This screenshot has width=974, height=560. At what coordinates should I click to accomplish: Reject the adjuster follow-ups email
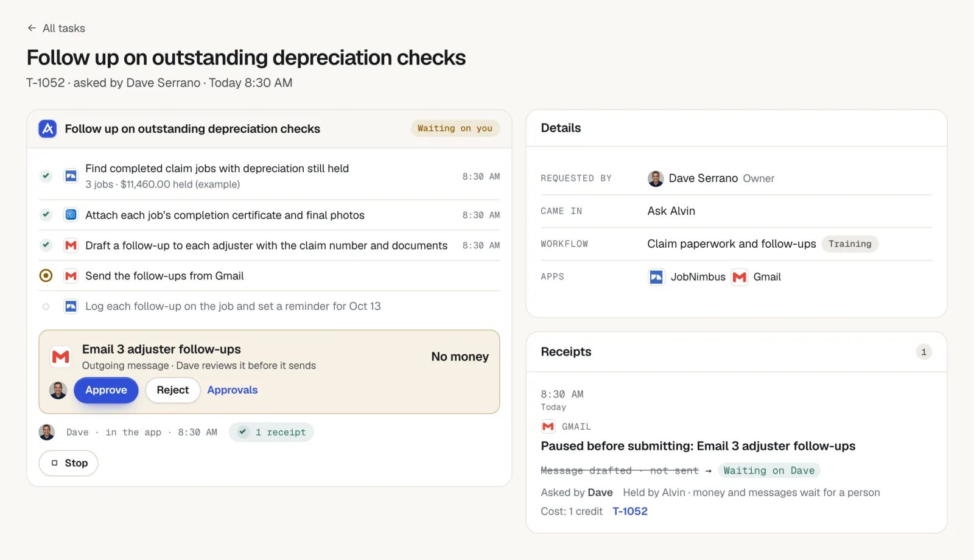[173, 390]
